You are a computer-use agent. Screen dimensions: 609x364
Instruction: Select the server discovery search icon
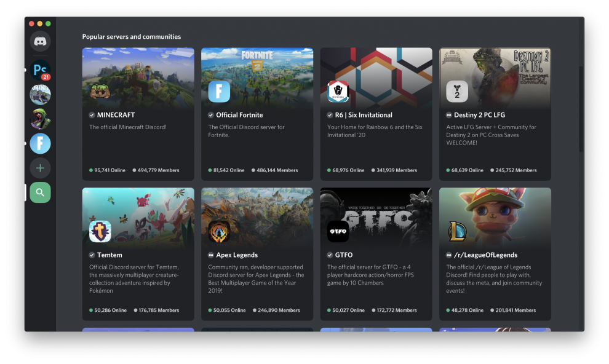40,192
